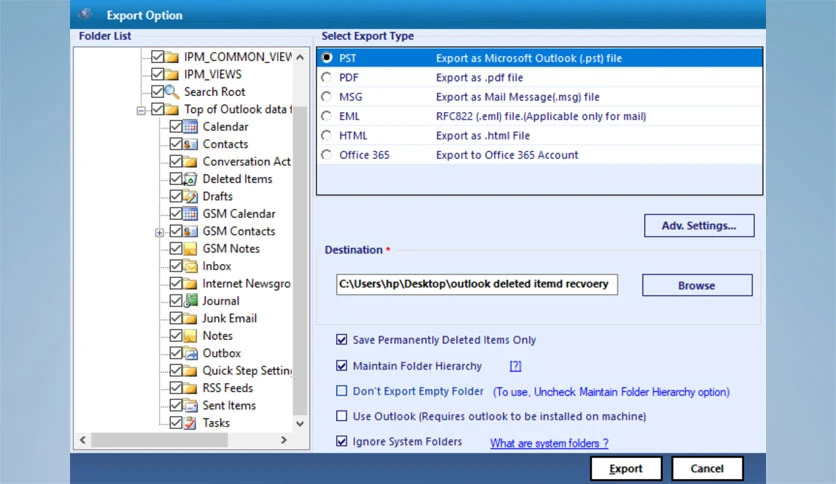Select the Search Root tree item
The width and height of the screenshot is (836, 484).
pyautogui.click(x=215, y=92)
